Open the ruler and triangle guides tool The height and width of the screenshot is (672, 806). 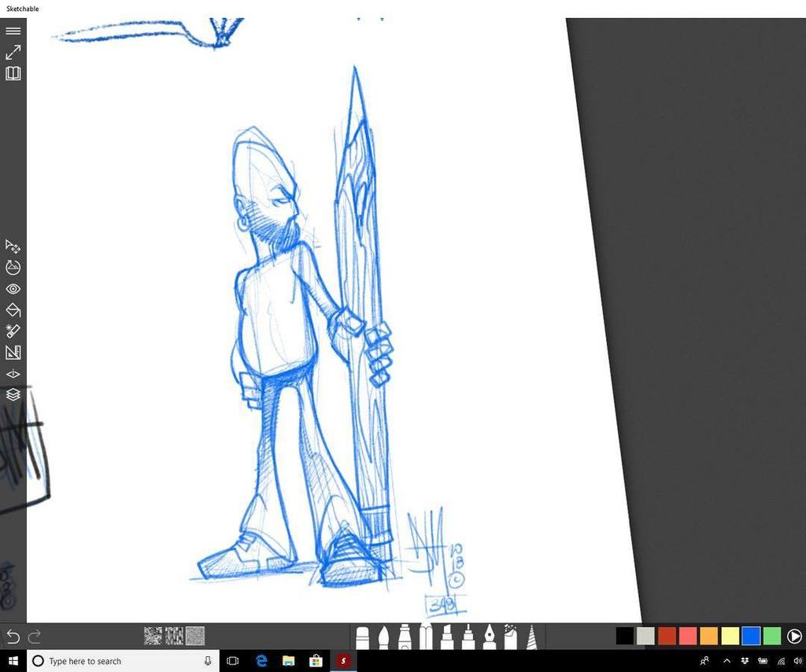pyautogui.click(x=13, y=353)
